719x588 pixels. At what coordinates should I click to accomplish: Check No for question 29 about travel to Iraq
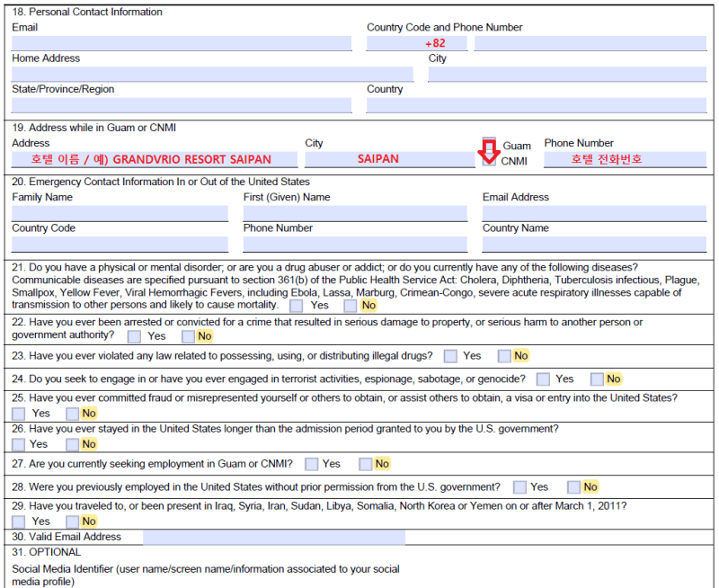73,522
